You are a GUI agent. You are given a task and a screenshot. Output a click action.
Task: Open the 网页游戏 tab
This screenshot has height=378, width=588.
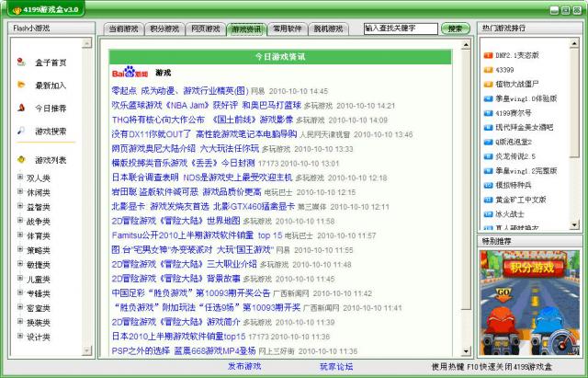tap(206, 29)
